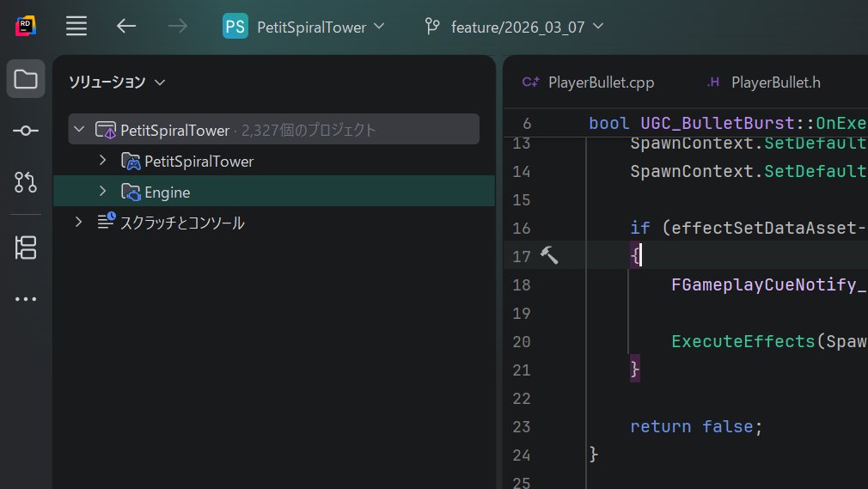Viewport: 868px width, 489px height.
Task: Expand the PetitSpiralTower project folder
Action: 102,160
